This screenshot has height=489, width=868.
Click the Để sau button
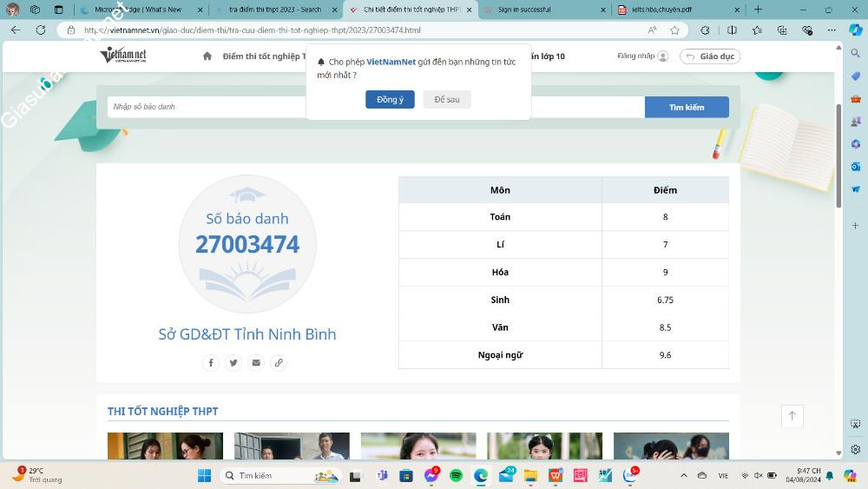[447, 100]
